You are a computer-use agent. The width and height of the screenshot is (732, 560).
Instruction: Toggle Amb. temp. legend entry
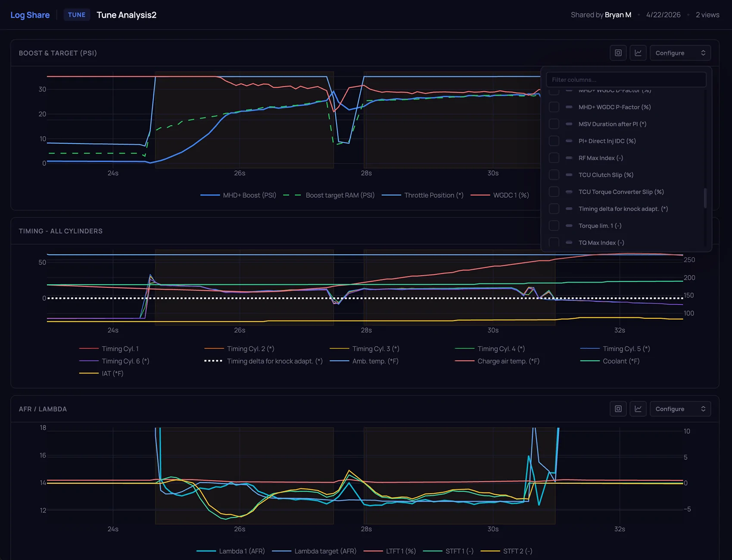(364, 361)
